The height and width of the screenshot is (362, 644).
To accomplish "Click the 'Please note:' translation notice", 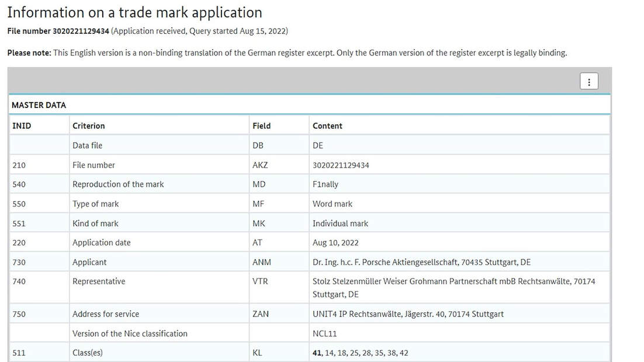I will (287, 53).
